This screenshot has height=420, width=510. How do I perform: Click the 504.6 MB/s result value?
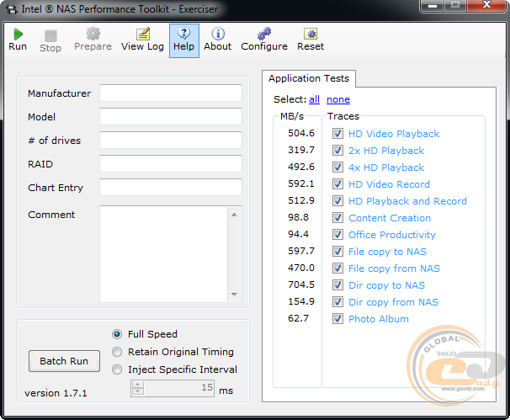(x=301, y=133)
